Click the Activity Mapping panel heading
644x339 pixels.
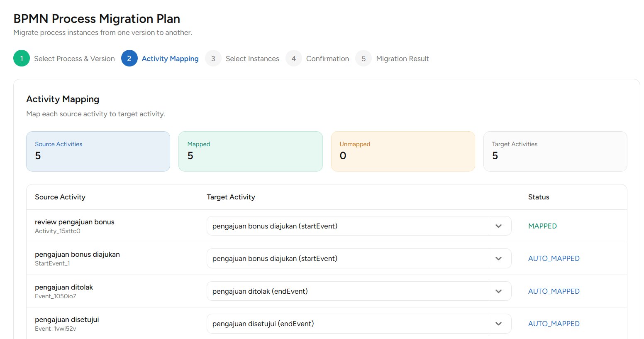coord(63,99)
